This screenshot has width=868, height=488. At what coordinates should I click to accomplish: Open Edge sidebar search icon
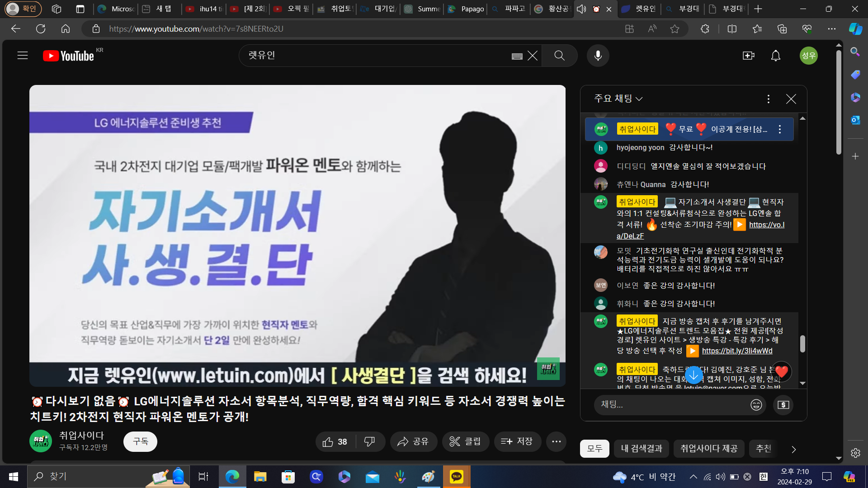(x=855, y=52)
